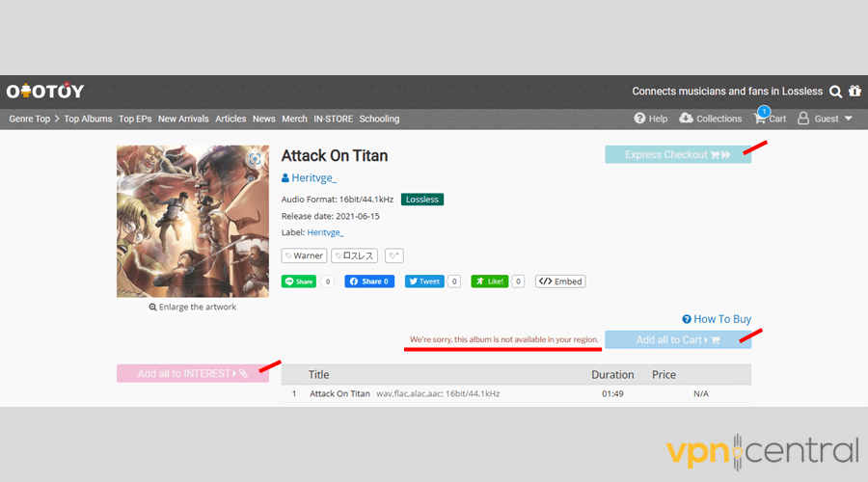Click the OTOTOY logo
The height and width of the screenshot is (482, 868).
tap(45, 91)
